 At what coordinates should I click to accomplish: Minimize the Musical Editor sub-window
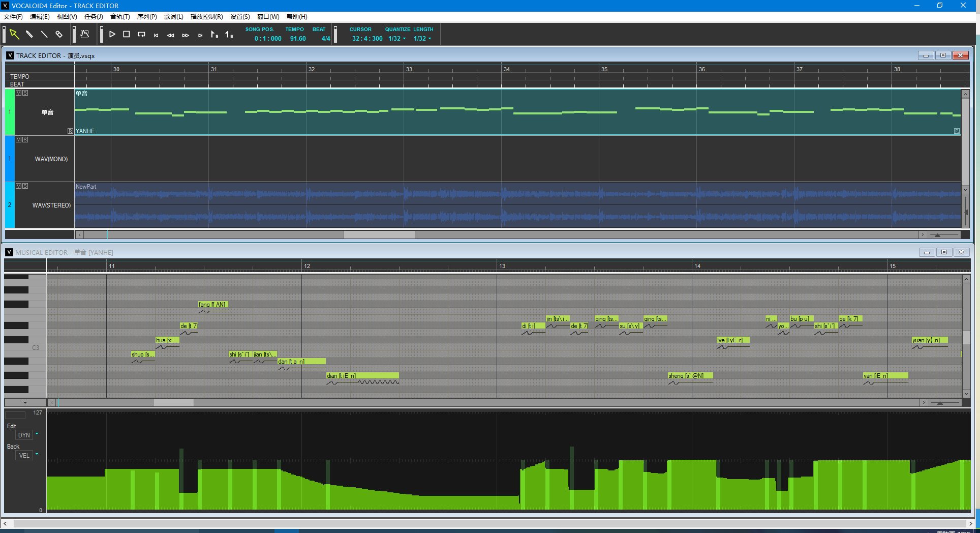(x=927, y=252)
